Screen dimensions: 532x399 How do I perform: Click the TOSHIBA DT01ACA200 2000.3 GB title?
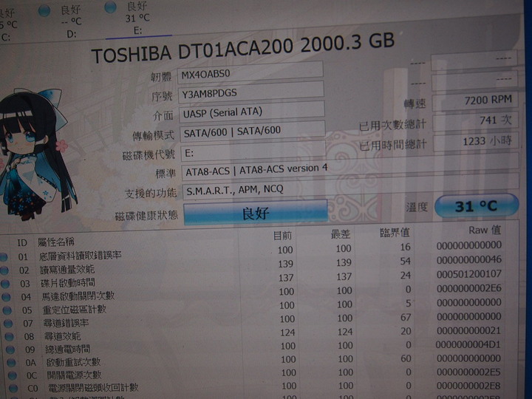pyautogui.click(x=243, y=47)
